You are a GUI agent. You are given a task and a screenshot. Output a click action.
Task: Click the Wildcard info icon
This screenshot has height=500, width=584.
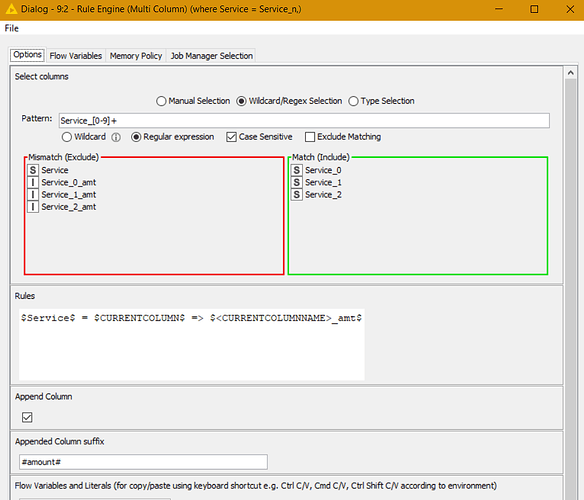pyautogui.click(x=116, y=137)
